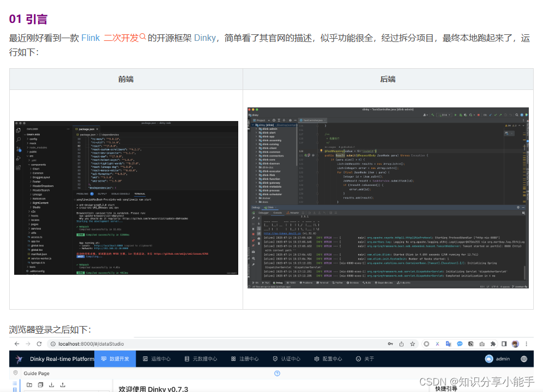Viewport: 543px width, 392px height.
Task: Expand the mock folder in VS Code explorer
Action: click(x=32, y=143)
